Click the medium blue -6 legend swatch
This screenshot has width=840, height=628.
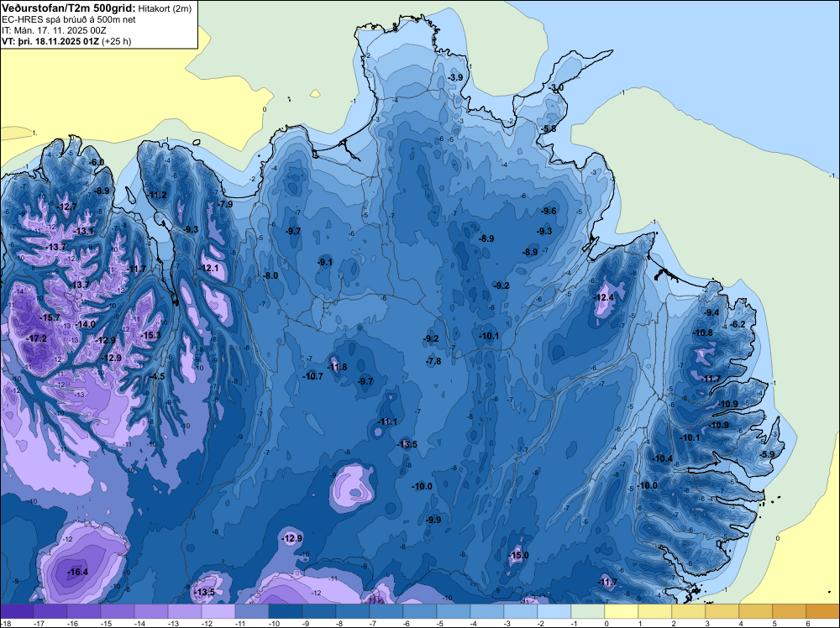click(x=420, y=611)
